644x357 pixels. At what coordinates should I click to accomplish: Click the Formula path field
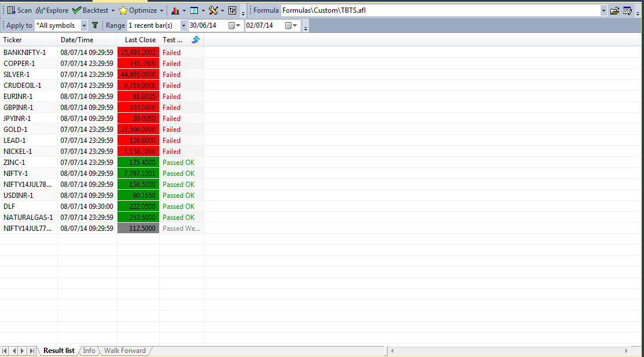coord(440,10)
